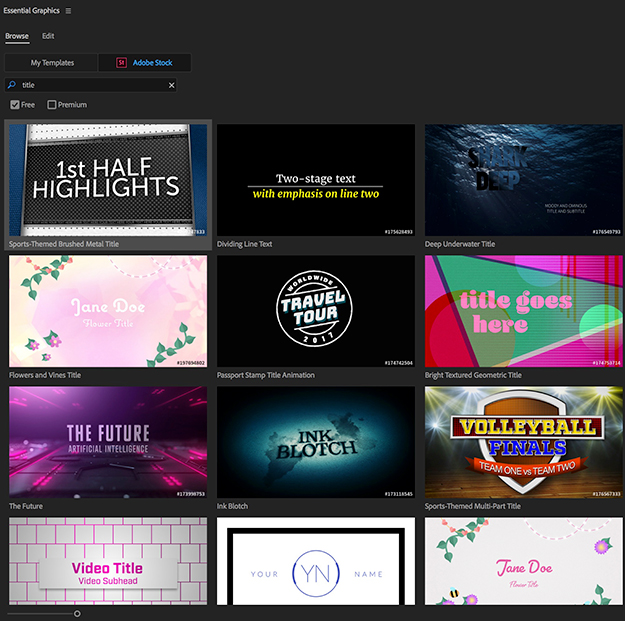Select the Dividing Line Text template
Viewport: 625px width, 621px height.
point(316,180)
